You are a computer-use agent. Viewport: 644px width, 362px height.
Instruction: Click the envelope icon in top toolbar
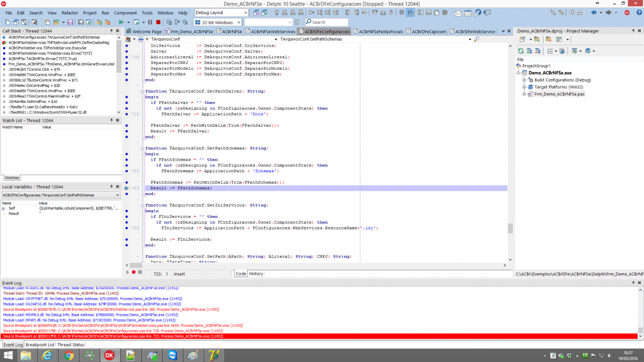pyautogui.click(x=458, y=13)
